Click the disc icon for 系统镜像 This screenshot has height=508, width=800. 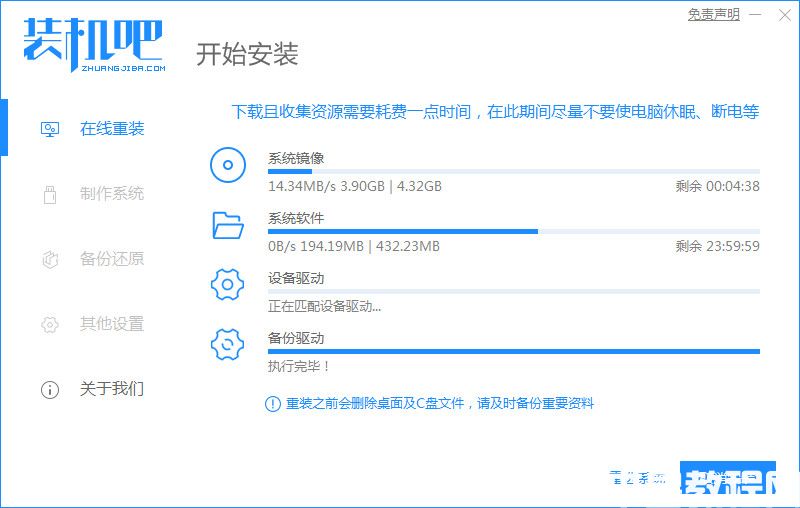[x=228, y=165]
